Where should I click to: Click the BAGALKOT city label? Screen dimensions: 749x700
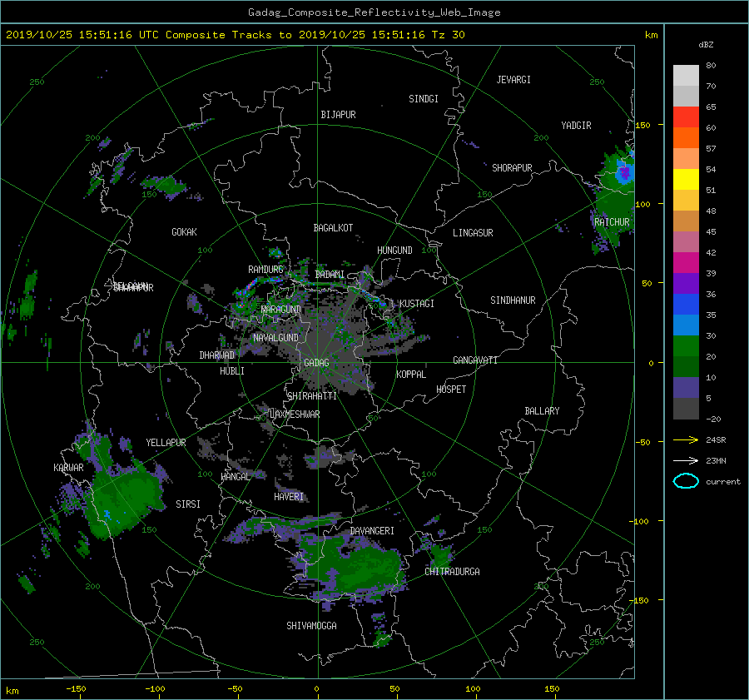[333, 228]
